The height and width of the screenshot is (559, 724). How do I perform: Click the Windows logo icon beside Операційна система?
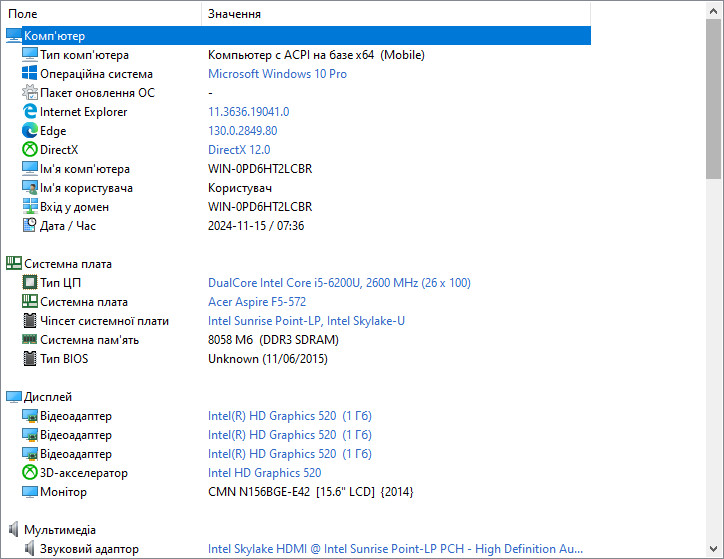[x=30, y=73]
